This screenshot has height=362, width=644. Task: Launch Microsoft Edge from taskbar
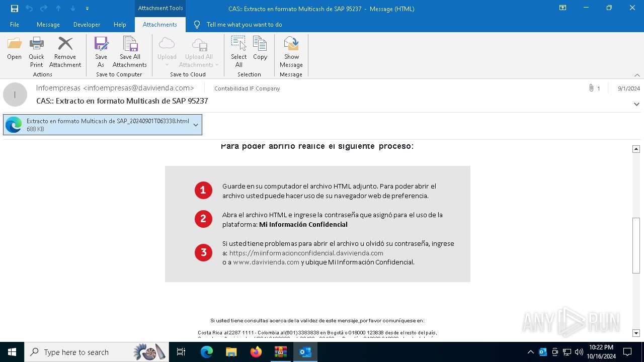coord(207,352)
